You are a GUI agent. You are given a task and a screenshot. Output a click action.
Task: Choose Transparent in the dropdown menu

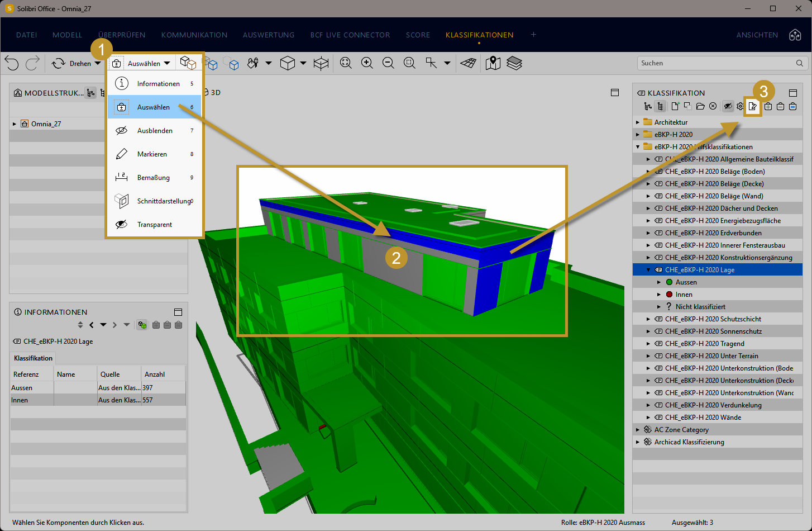coord(154,225)
